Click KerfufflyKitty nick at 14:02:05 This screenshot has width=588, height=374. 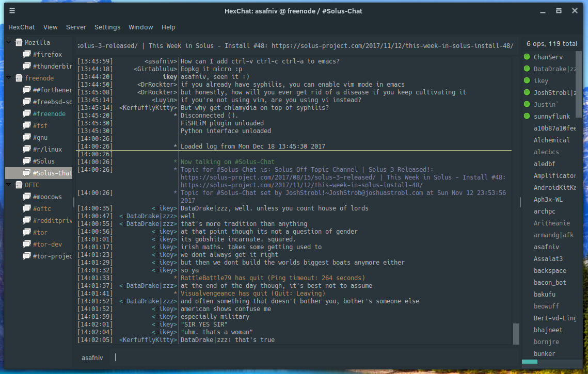[148, 340]
